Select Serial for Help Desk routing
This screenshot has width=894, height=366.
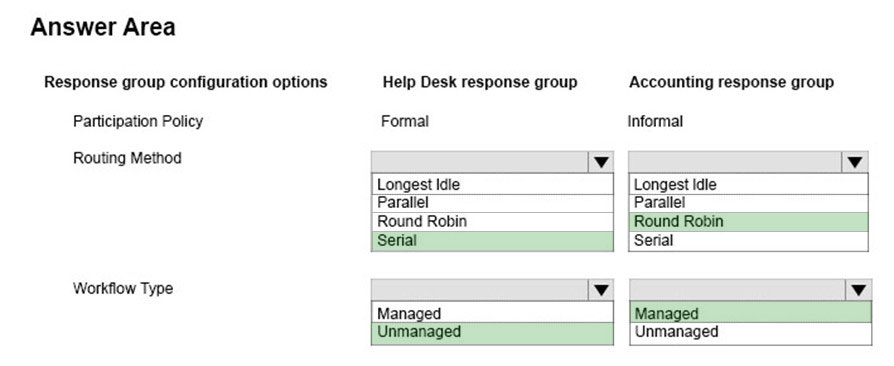pyautogui.click(x=492, y=241)
